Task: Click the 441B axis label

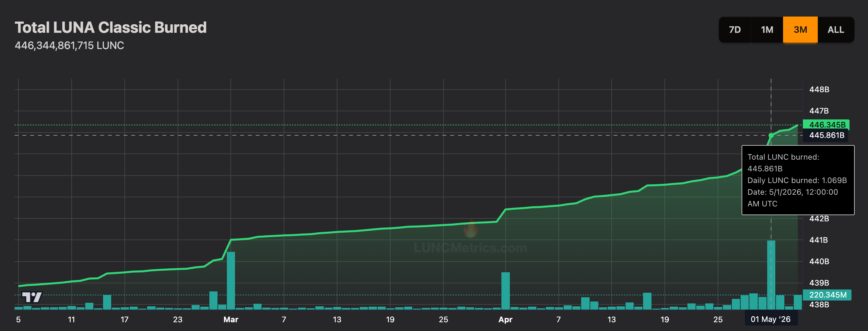Action: (818, 240)
